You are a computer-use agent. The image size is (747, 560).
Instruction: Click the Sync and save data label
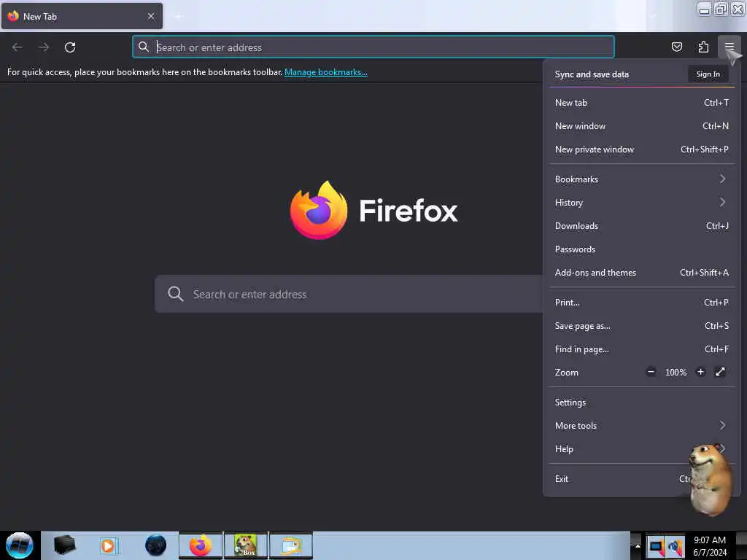click(x=592, y=74)
